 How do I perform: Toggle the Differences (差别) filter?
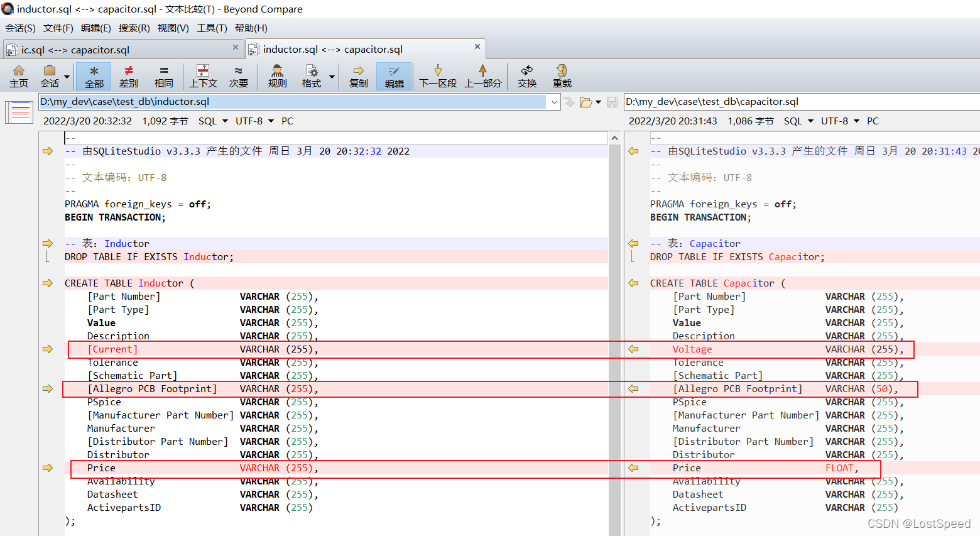[129, 76]
